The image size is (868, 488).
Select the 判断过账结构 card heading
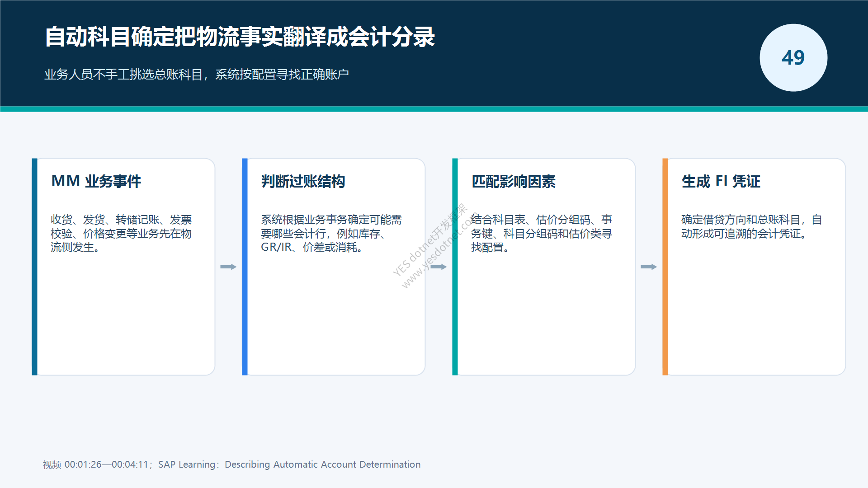tap(303, 181)
